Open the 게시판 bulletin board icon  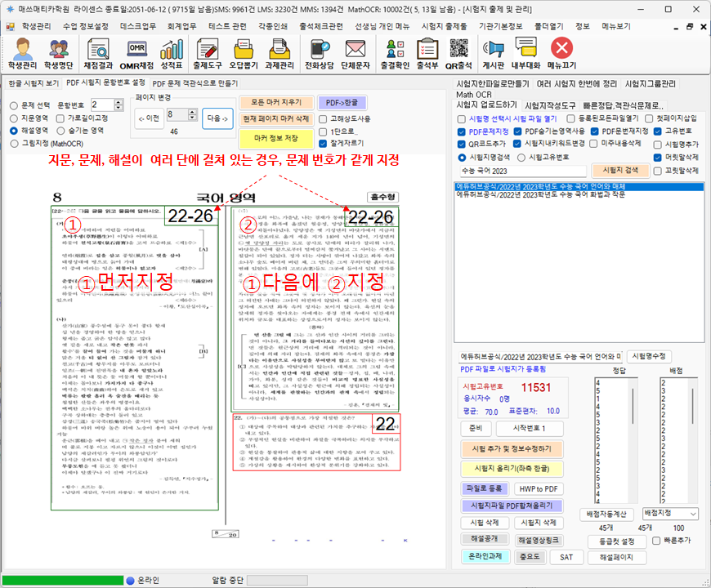(x=494, y=53)
